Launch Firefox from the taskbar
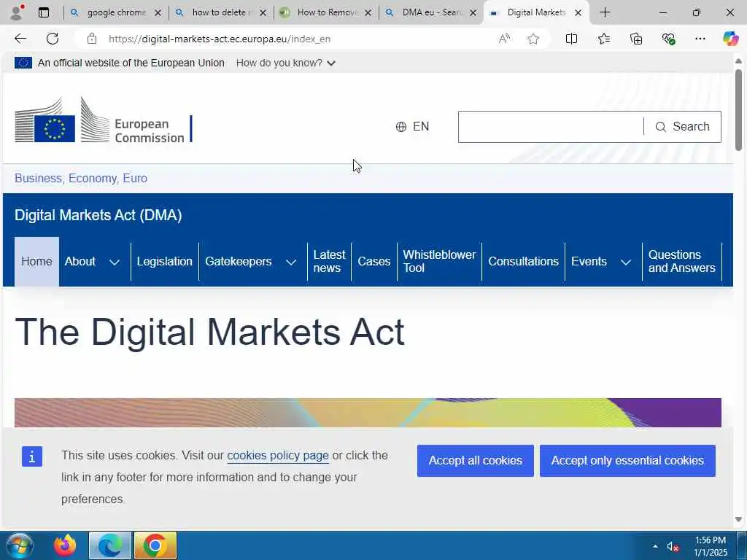The width and height of the screenshot is (747, 560). tap(65, 545)
